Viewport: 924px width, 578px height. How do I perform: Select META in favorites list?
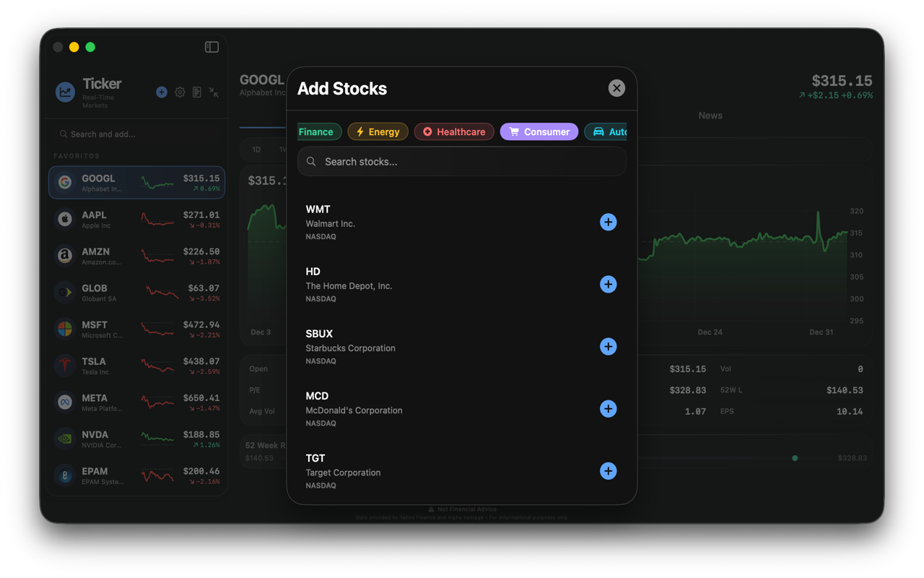coord(136,402)
